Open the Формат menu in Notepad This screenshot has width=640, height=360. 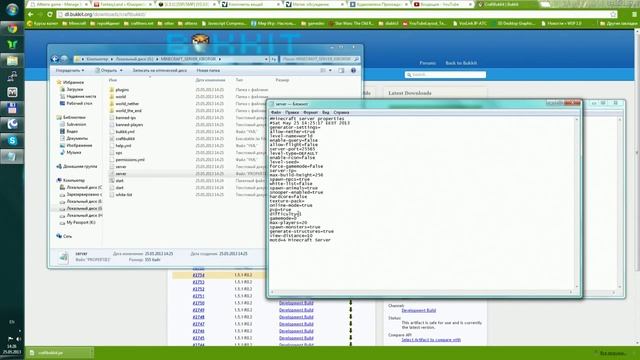coord(310,112)
